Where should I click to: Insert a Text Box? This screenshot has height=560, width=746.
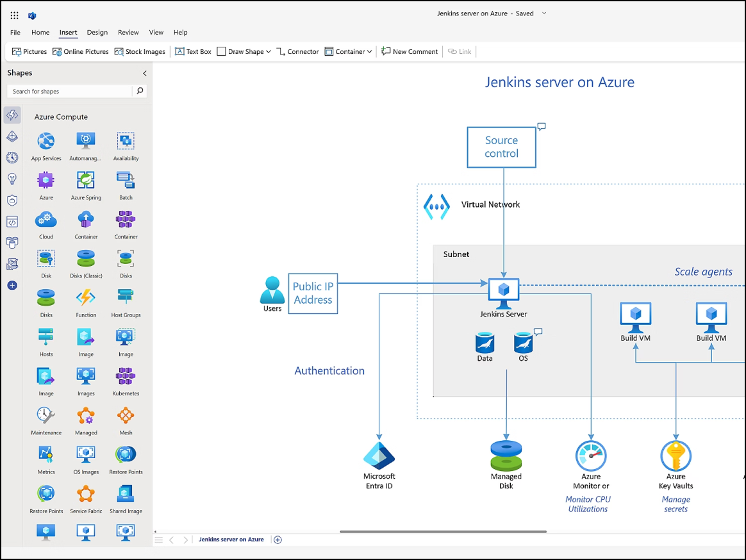click(x=193, y=51)
